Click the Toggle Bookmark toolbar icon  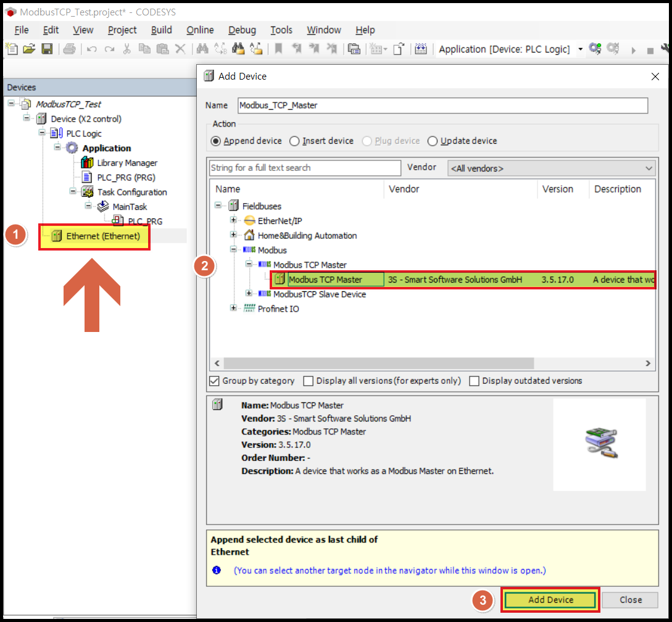278,49
